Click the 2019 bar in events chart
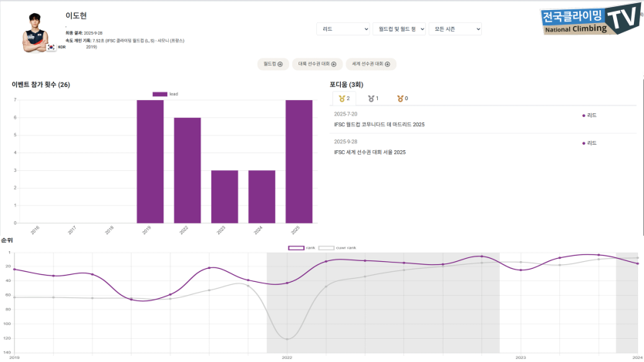 tap(150, 162)
